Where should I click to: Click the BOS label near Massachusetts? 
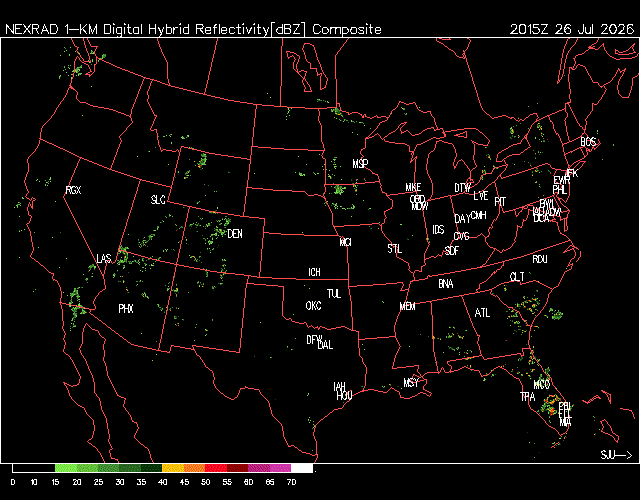(x=588, y=142)
